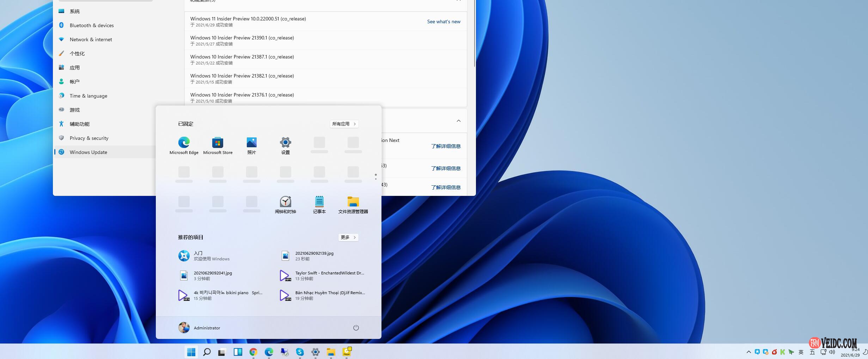Open Time & language settings
This screenshot has width=868, height=359.
(x=88, y=95)
